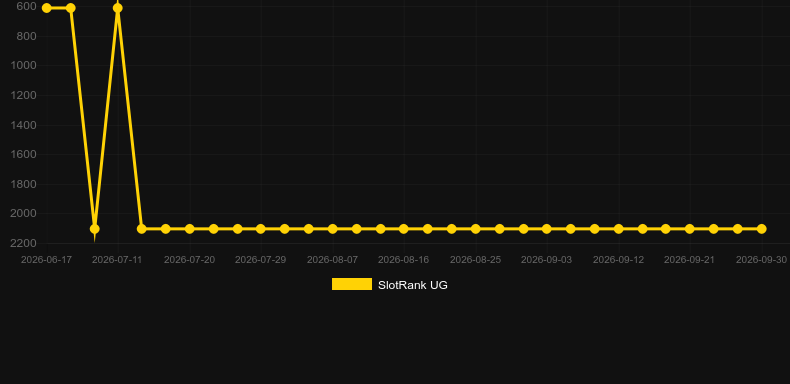
Task: Click the yellow SlotRank UG legend swatch
Action: point(352,284)
